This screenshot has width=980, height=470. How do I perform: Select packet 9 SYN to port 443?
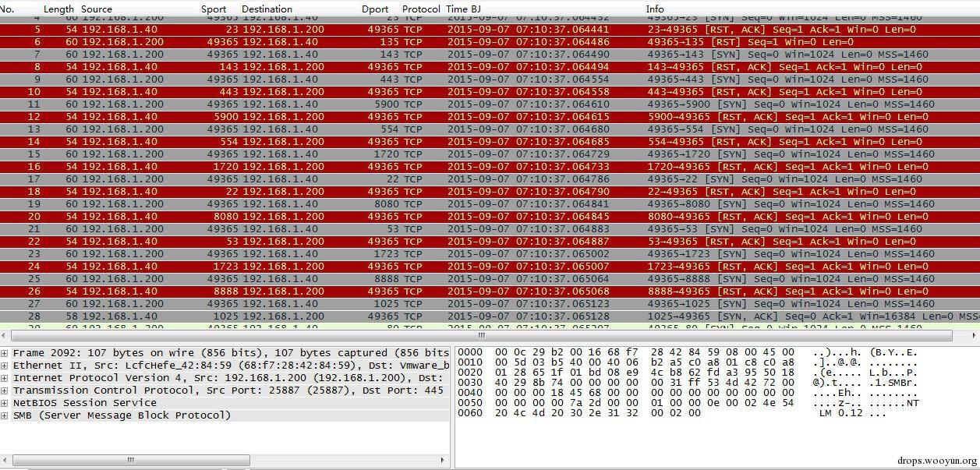coord(490,80)
